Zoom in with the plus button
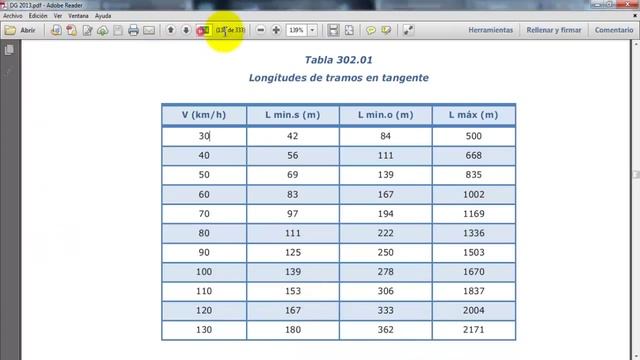This screenshot has height=360, width=640. [x=276, y=30]
